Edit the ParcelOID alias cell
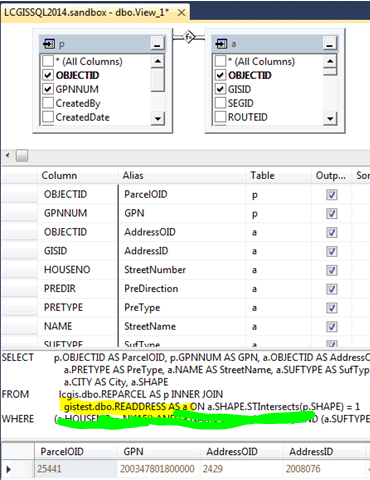370x480 pixels. [182, 194]
